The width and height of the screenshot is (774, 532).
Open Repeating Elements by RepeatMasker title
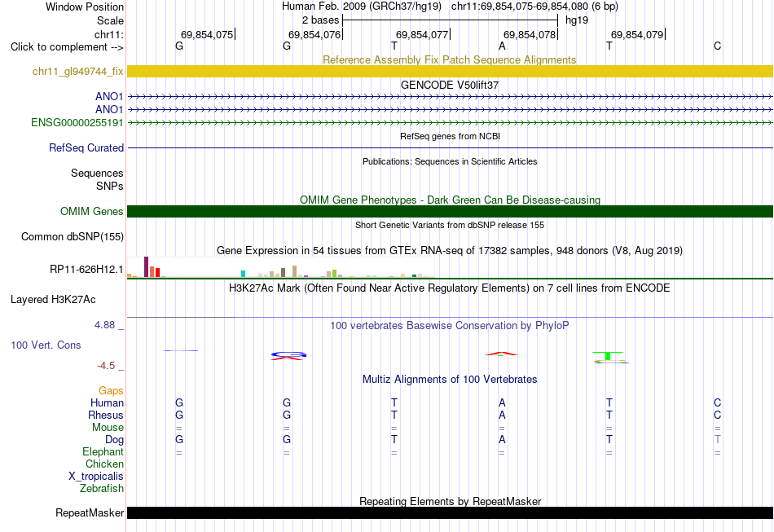(450, 501)
